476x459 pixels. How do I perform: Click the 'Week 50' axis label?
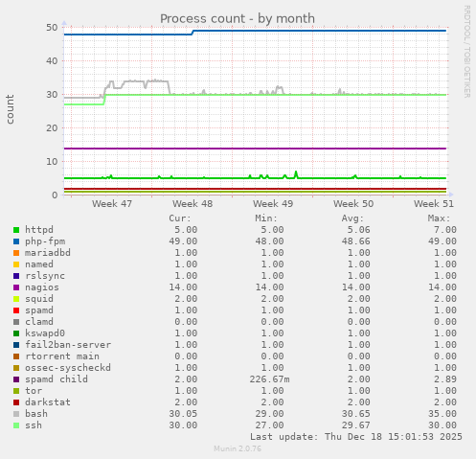click(x=353, y=204)
